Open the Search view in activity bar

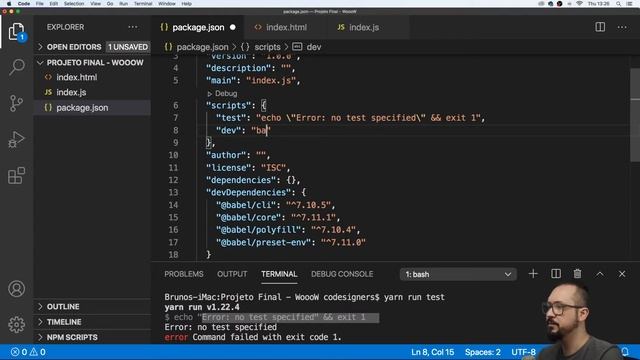(x=16, y=67)
